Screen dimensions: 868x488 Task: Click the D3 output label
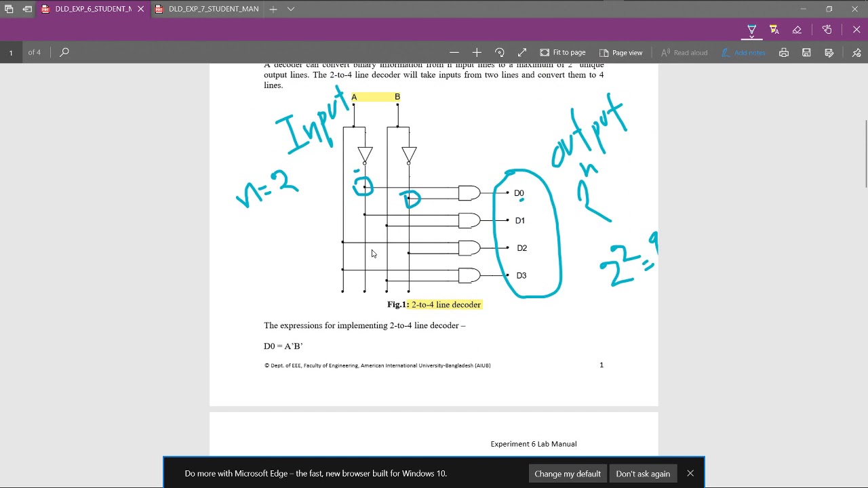(521, 276)
